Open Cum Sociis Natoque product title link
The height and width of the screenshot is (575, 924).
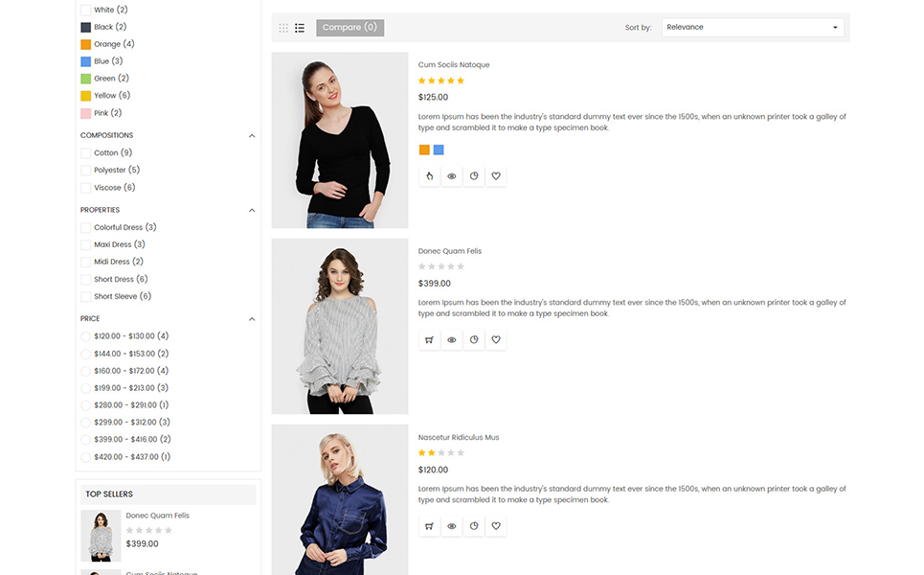click(454, 65)
